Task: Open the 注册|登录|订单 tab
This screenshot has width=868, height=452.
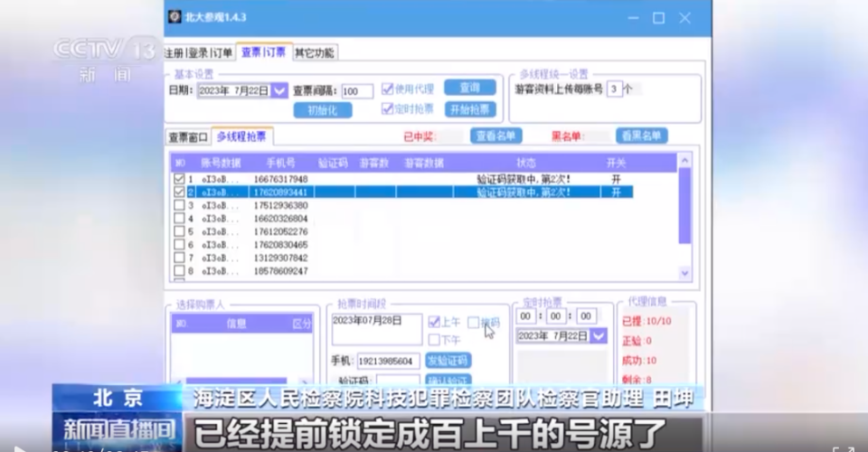Action: point(199,52)
